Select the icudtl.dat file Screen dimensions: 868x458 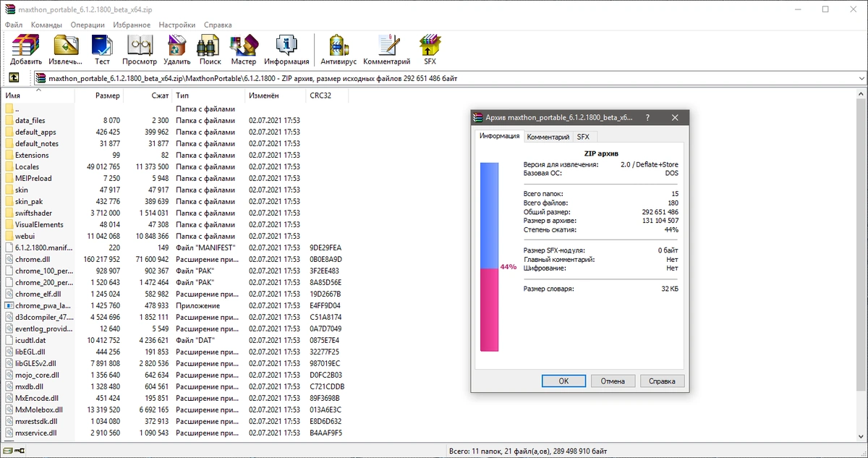[x=30, y=341]
